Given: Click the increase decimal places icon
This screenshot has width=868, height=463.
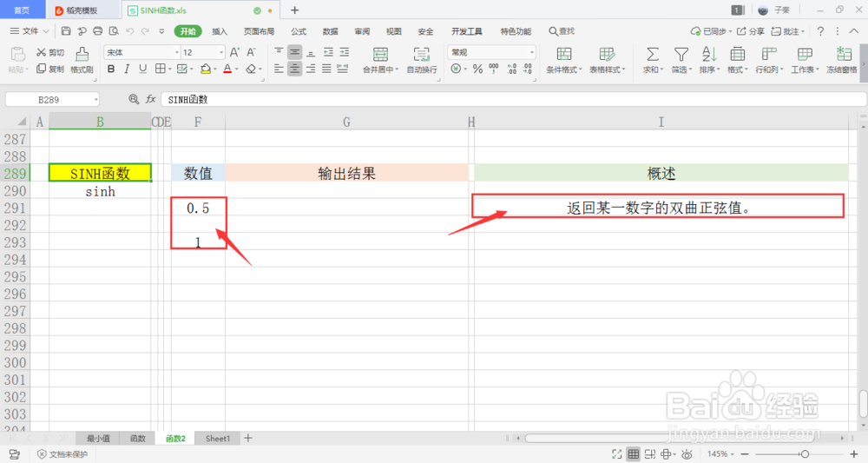Looking at the screenshot, I should tap(511, 69).
